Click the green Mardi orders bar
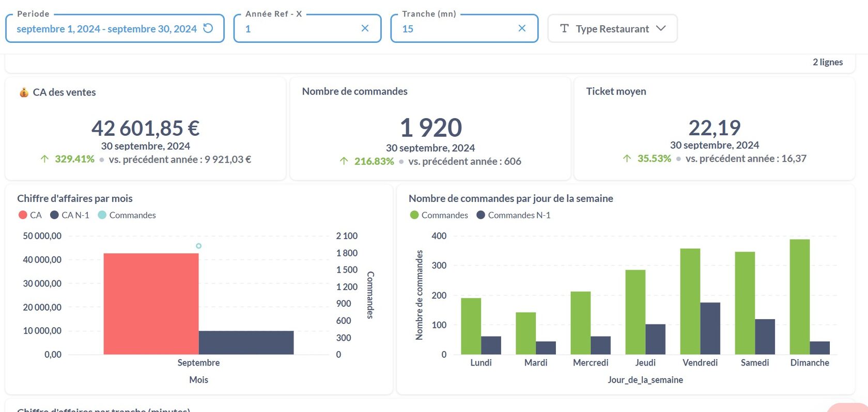868x412 pixels. point(525,334)
